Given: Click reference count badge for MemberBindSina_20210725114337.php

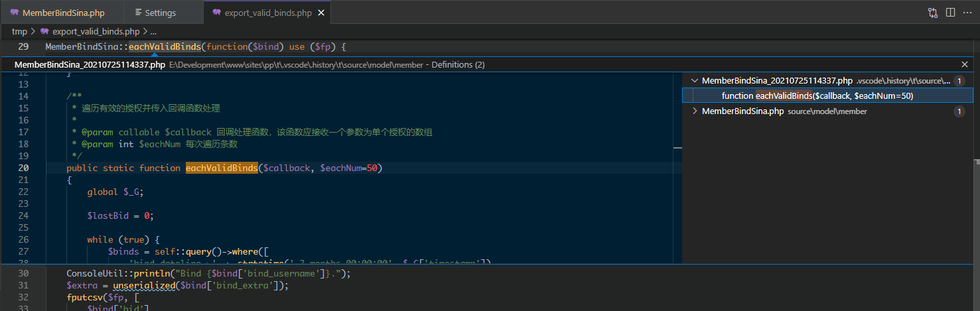Looking at the screenshot, I should click(x=959, y=81).
